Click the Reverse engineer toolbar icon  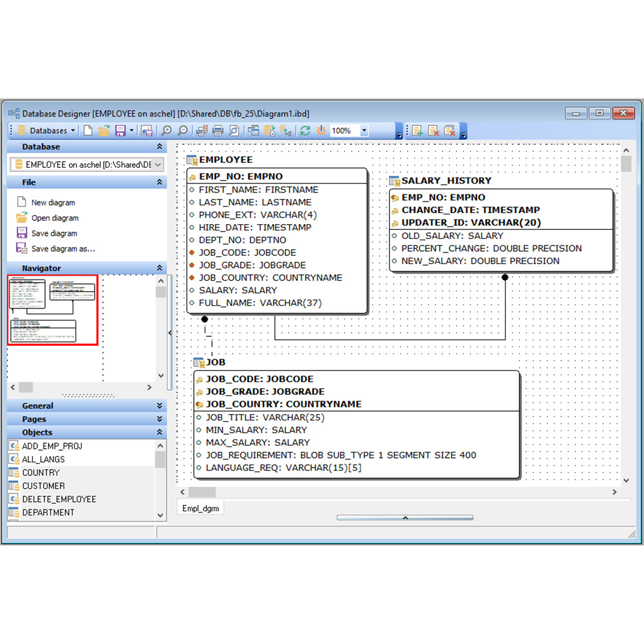(285, 131)
